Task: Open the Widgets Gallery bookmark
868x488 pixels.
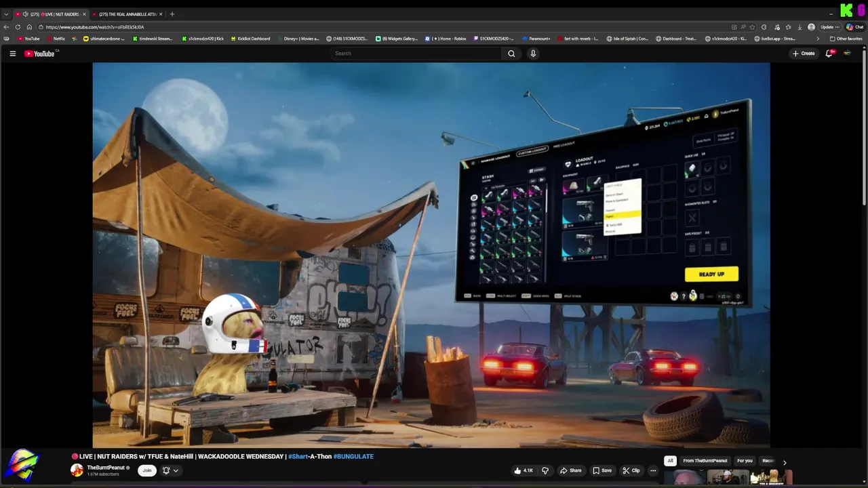Action: click(x=397, y=39)
